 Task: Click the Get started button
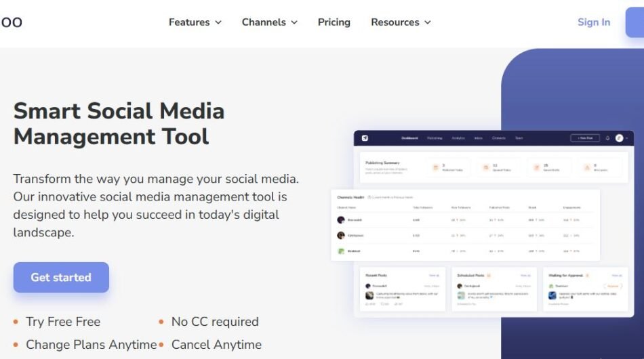pyautogui.click(x=61, y=277)
